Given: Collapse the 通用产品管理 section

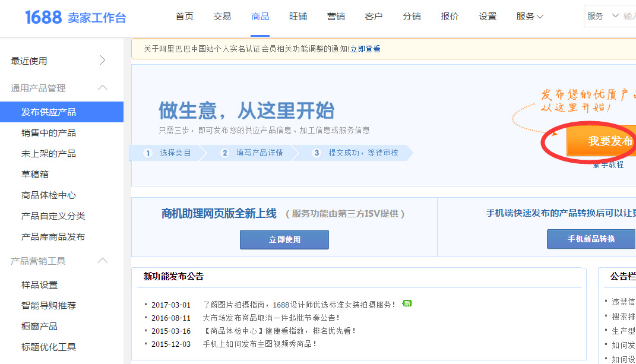Looking at the screenshot, I should coord(58,88).
